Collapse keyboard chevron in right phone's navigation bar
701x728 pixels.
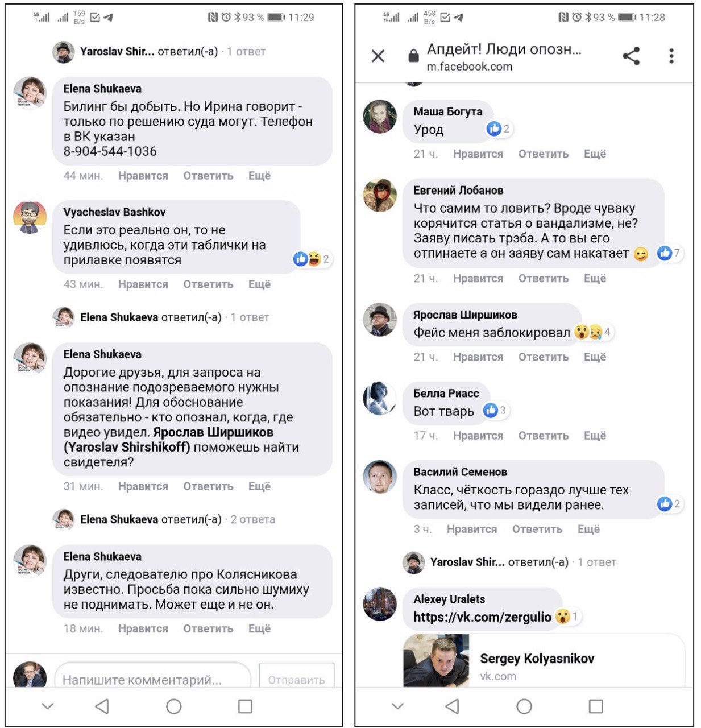398,706
